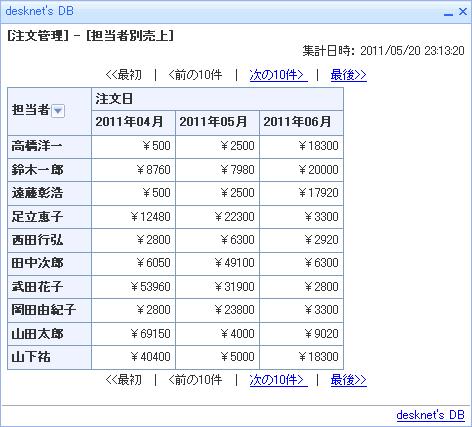Select row header 鈴木一郎
This screenshot has width=472, height=427.
click(49, 170)
